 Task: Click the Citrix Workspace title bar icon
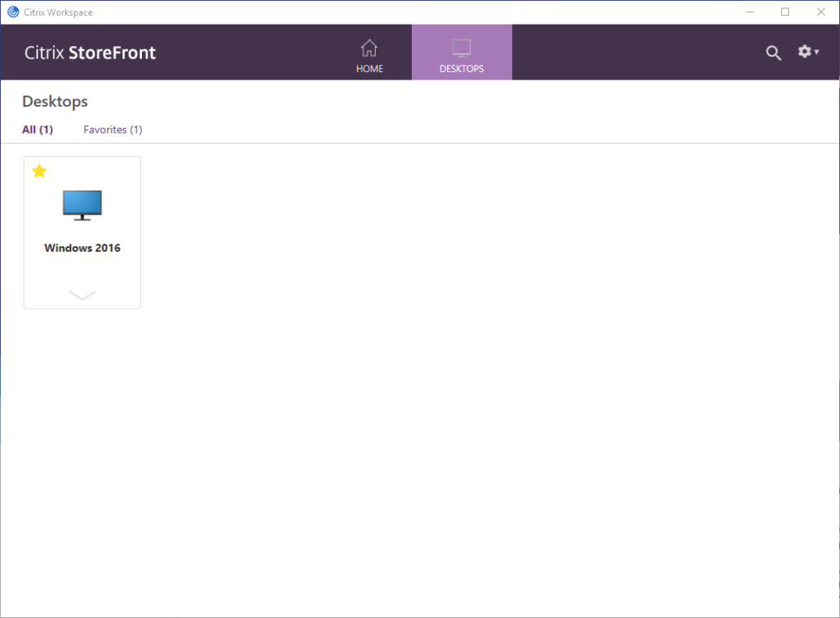13,11
